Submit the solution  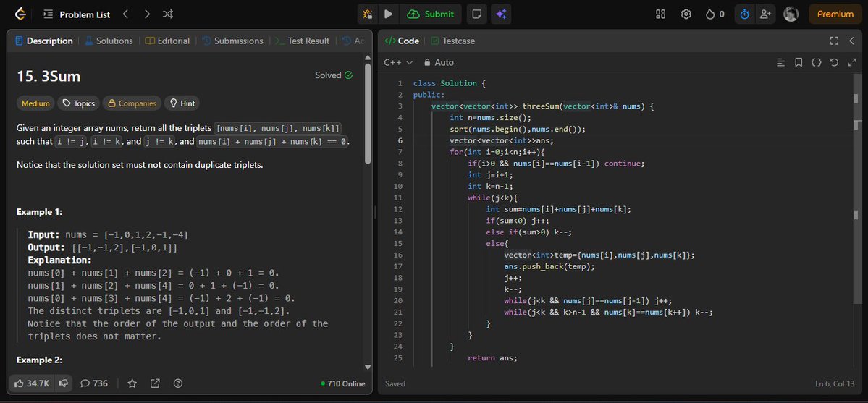click(431, 14)
